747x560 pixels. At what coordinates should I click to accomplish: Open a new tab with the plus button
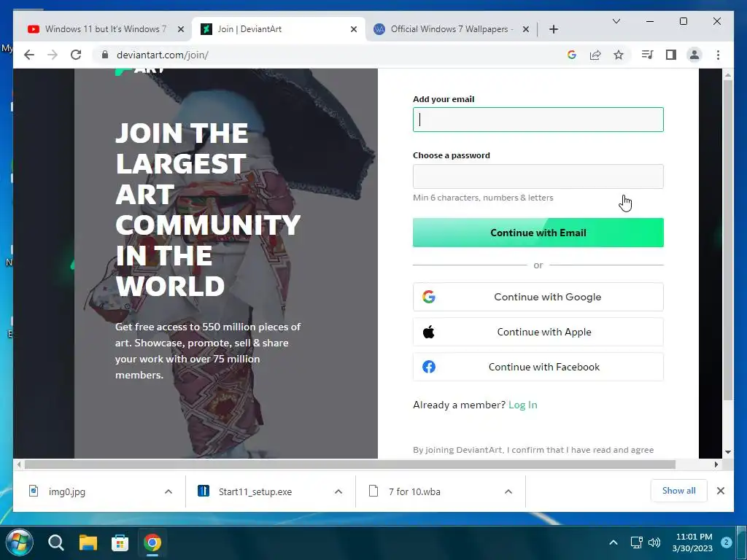pos(553,29)
